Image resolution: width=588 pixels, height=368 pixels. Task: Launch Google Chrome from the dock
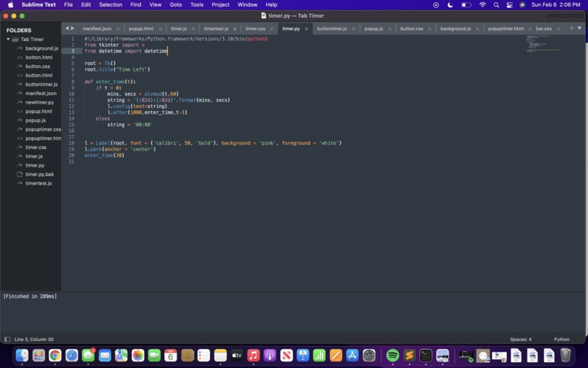[55, 355]
